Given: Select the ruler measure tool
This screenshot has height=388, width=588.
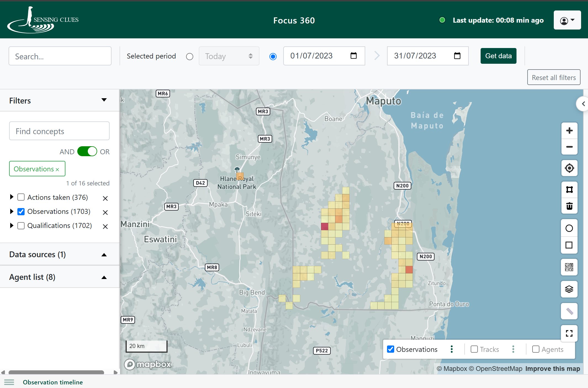Looking at the screenshot, I should pos(569,311).
